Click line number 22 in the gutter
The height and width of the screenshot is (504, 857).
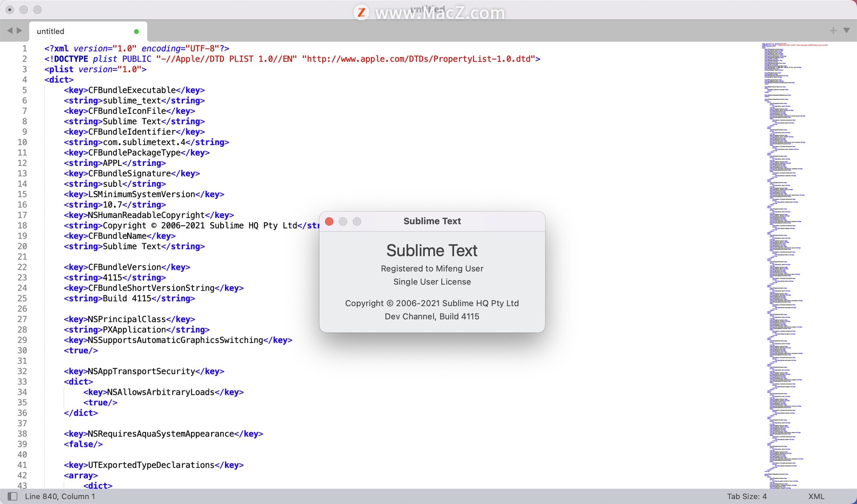coord(22,267)
